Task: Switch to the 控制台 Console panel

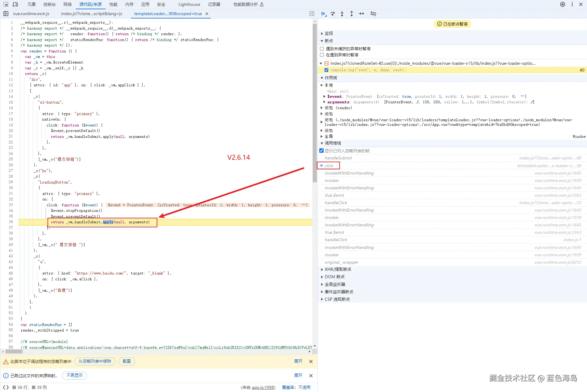Action: 49,4
